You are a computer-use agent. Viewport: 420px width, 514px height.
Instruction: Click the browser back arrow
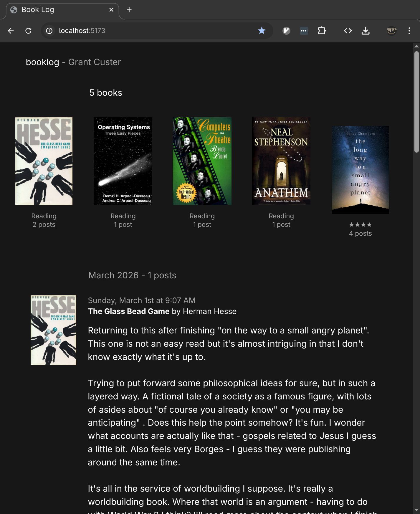tap(11, 31)
